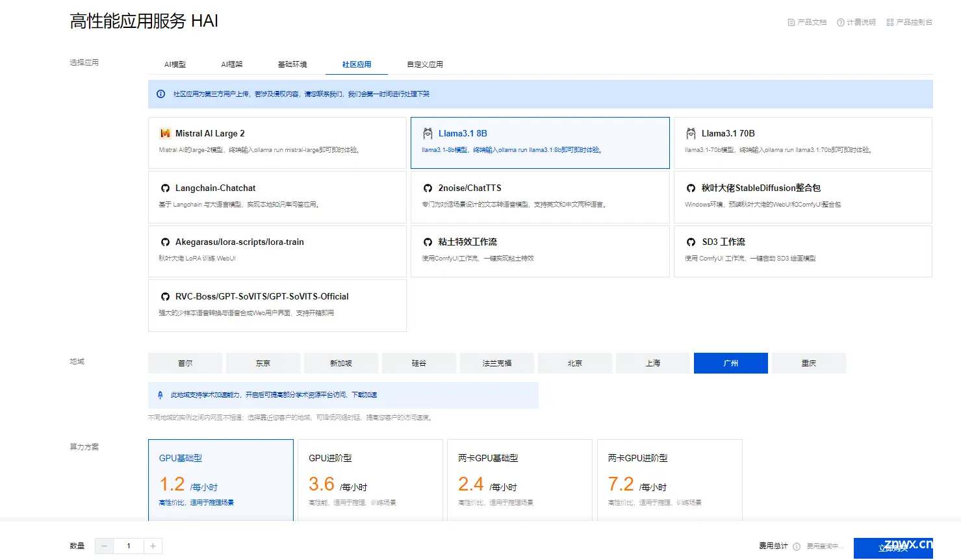The width and height of the screenshot is (961, 560).
Task: Select the 上海 region
Action: click(653, 363)
